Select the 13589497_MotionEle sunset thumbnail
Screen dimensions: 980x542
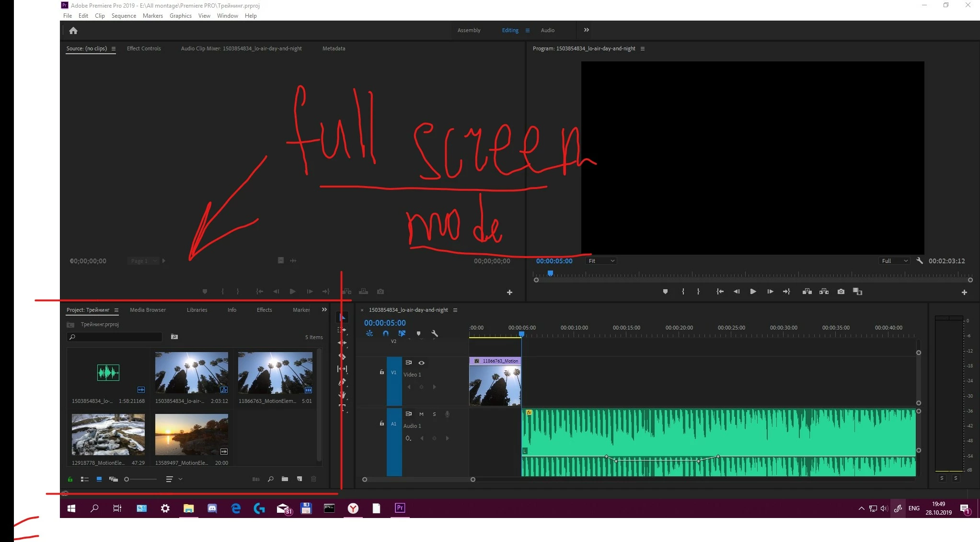pyautogui.click(x=191, y=435)
